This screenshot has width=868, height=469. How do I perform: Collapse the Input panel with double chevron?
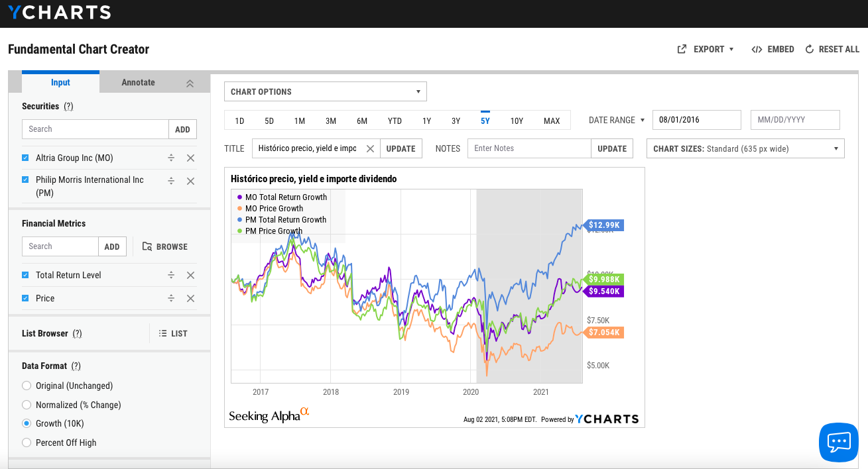pyautogui.click(x=190, y=83)
